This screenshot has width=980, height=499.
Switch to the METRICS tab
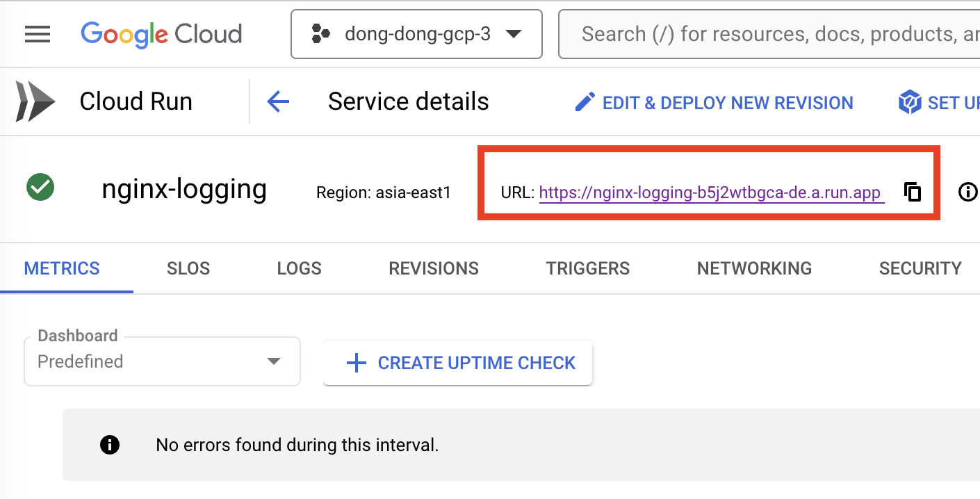coord(62,269)
